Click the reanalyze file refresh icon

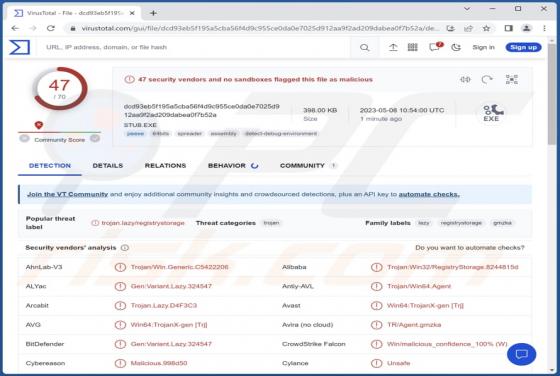point(487,79)
